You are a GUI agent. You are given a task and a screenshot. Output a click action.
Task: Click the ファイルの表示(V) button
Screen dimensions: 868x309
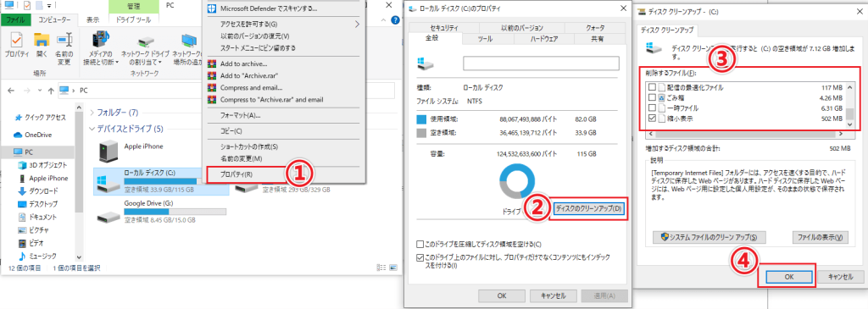point(820,237)
